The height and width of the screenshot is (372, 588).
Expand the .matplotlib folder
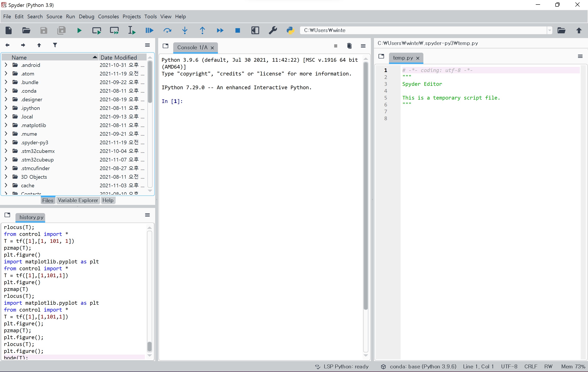coord(6,125)
